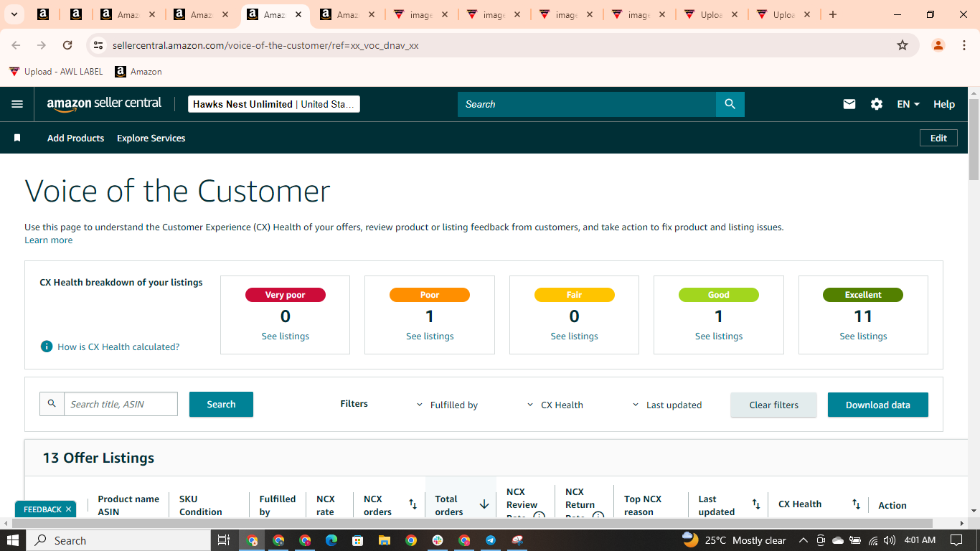Open the Seller Central hamburger menu
The height and width of the screenshot is (551, 980).
[x=17, y=104]
